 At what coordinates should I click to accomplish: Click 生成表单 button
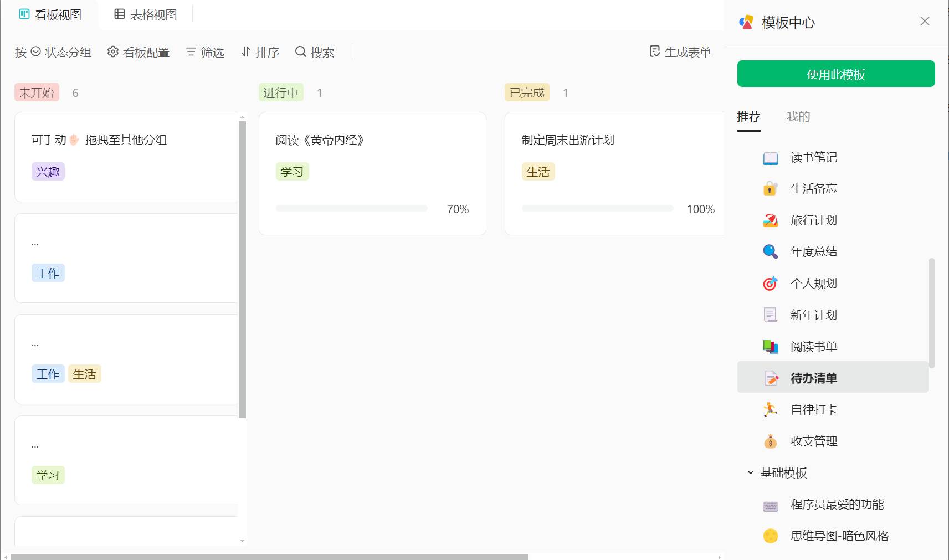tap(680, 52)
